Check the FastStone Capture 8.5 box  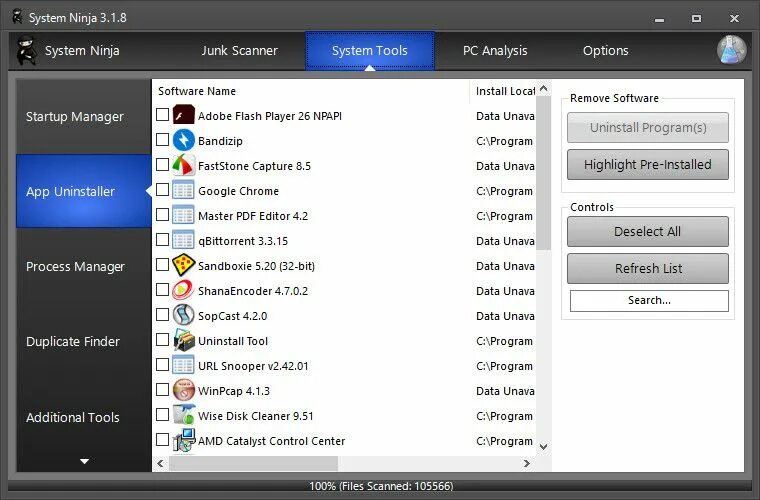click(x=162, y=165)
